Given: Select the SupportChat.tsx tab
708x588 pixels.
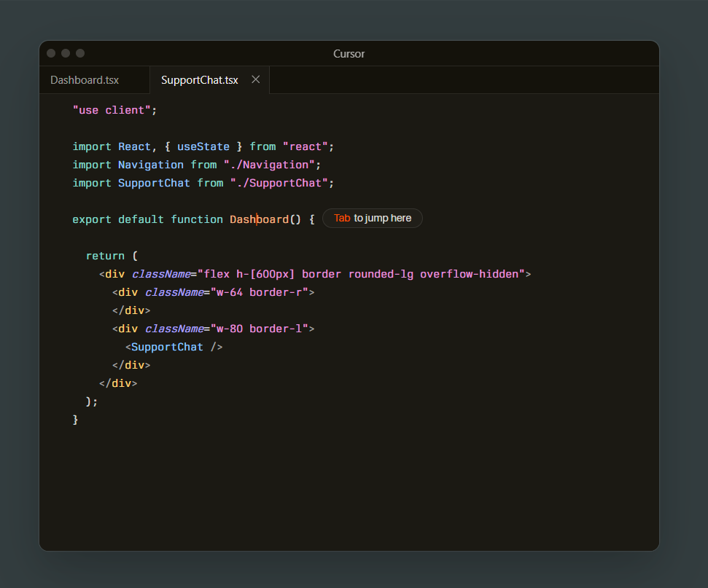Looking at the screenshot, I should pos(199,80).
